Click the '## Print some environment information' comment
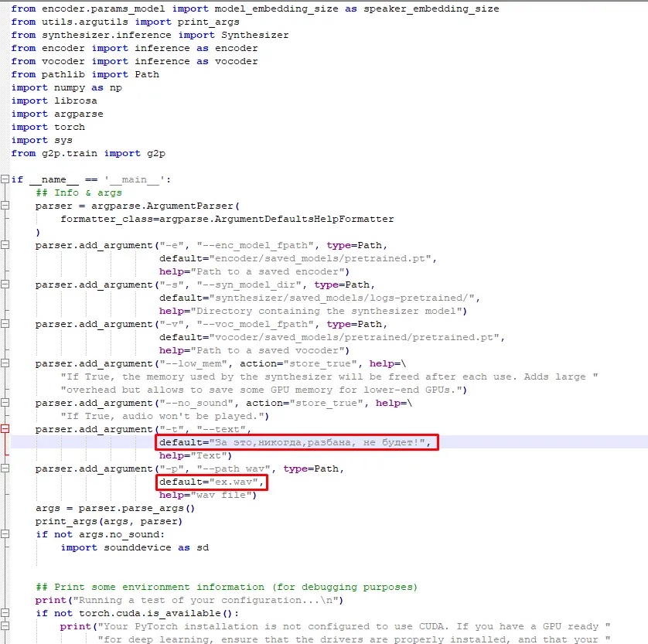648x644 pixels. 227,587
